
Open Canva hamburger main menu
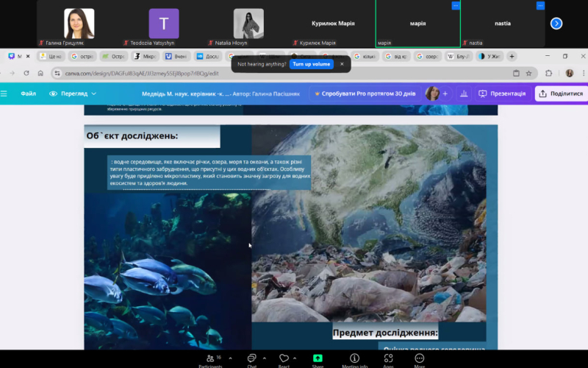(4, 93)
